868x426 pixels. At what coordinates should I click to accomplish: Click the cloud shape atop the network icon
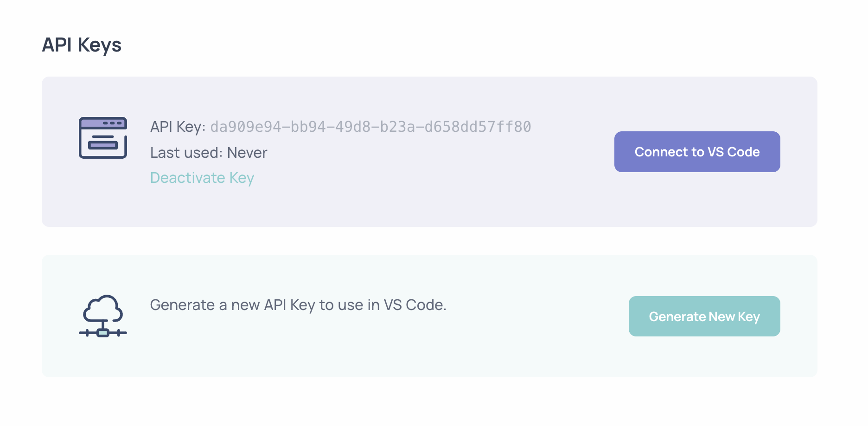(103, 308)
